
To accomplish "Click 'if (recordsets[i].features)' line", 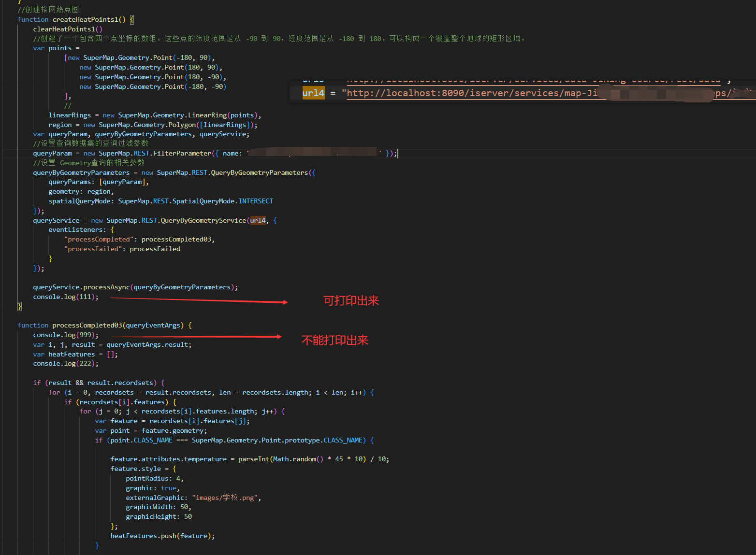I will tap(120, 402).
